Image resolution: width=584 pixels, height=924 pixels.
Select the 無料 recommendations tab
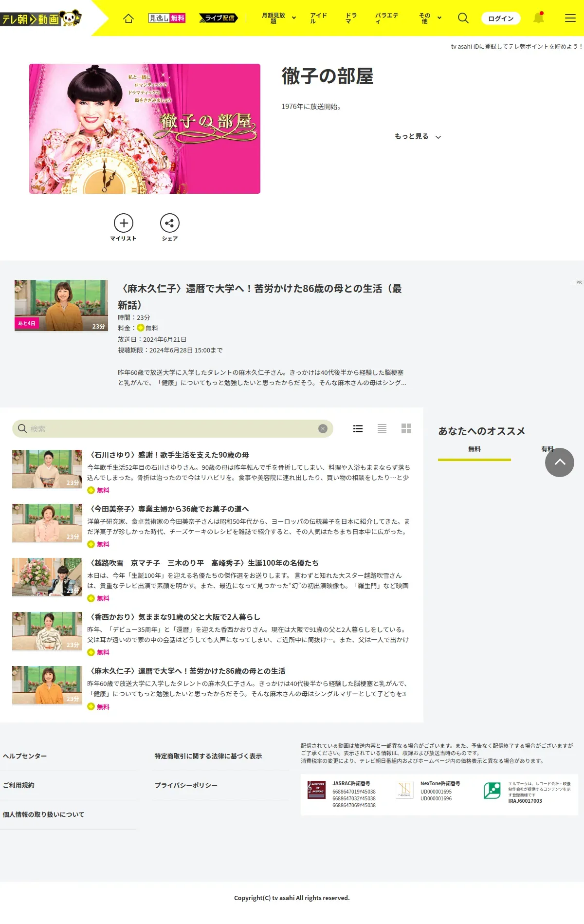coord(474,449)
